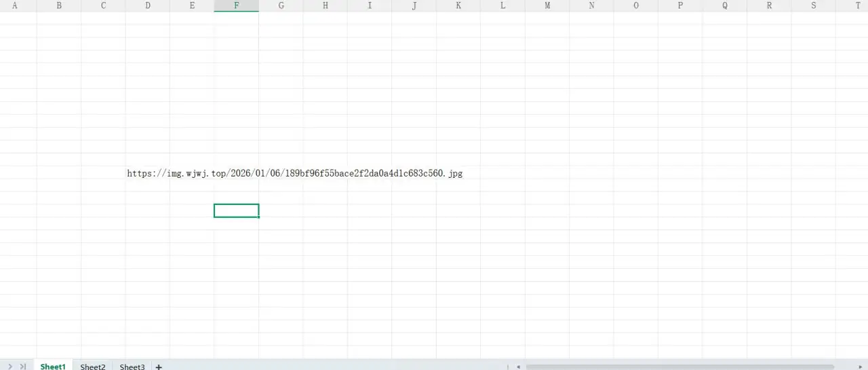This screenshot has height=370, width=868.
Task: Switch to the Sheet2 tab
Action: pos(93,367)
